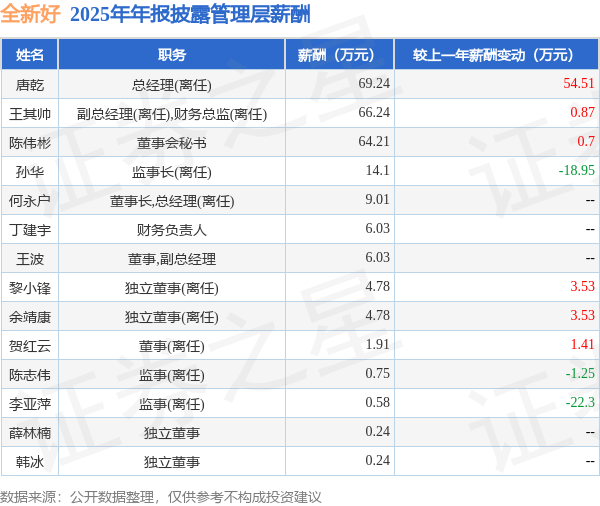Image resolution: width=600 pixels, height=506 pixels.
Task: Click 监事(离任) in 陈志伟 row
Action: tap(172, 375)
